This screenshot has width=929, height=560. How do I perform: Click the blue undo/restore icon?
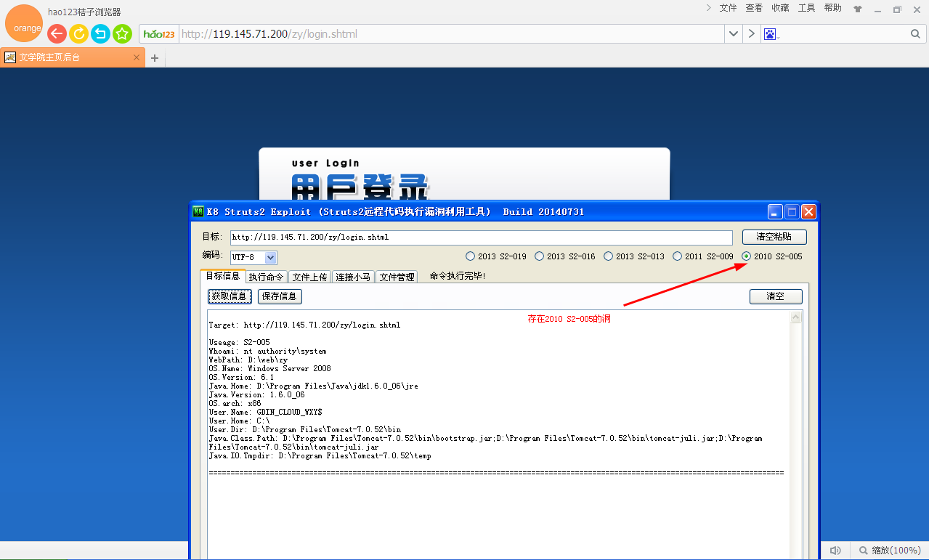[x=100, y=33]
